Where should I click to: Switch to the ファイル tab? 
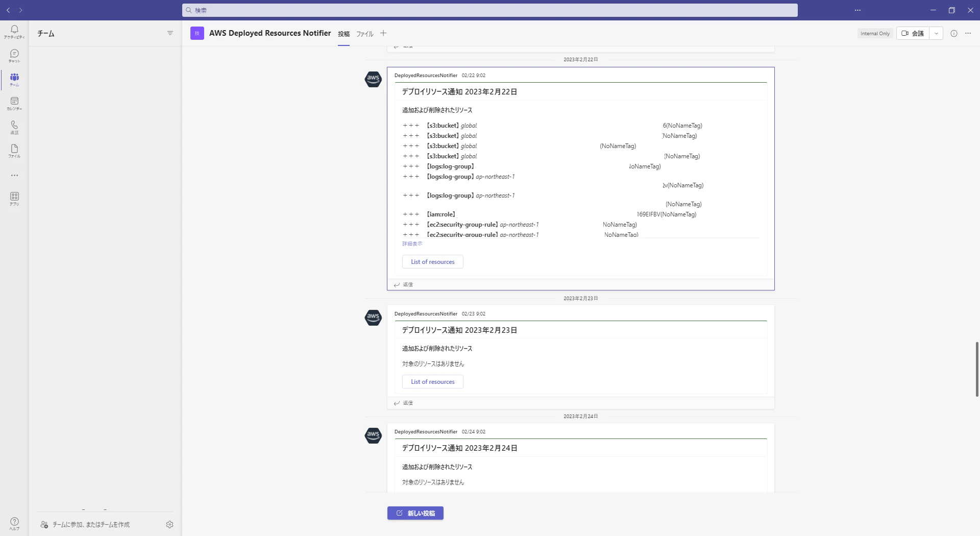(364, 34)
